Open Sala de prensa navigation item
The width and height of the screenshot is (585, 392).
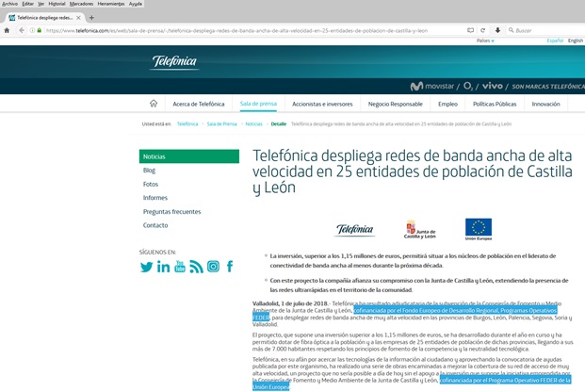point(258,104)
